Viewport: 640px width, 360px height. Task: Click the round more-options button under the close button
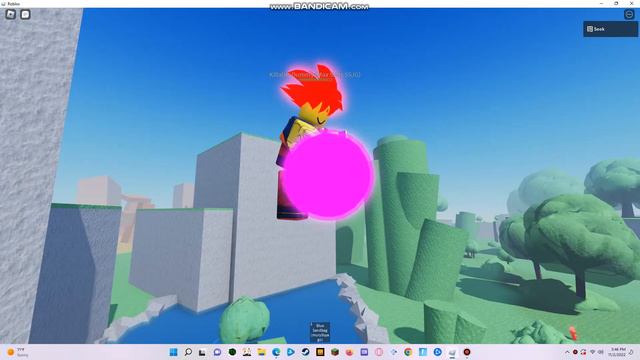pos(629,14)
